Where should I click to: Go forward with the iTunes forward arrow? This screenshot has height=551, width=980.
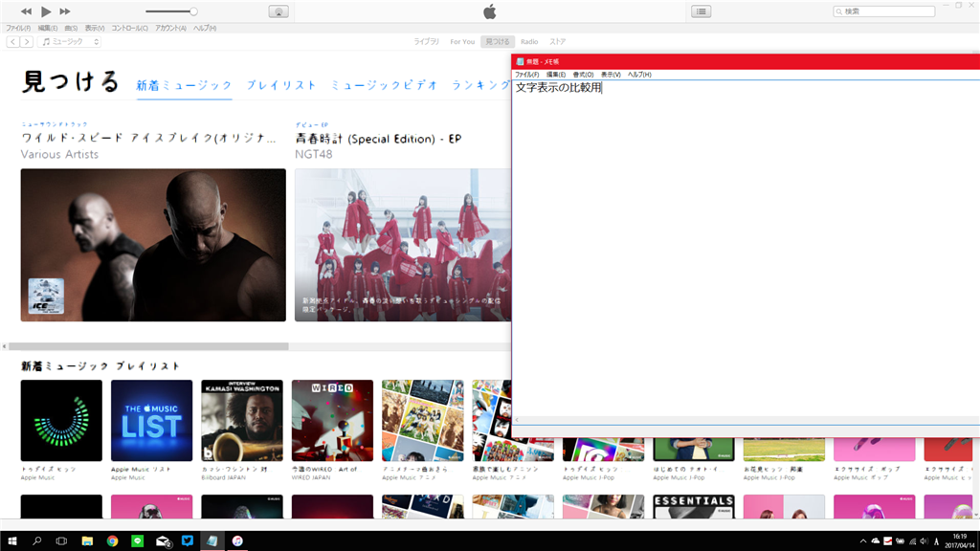pos(26,42)
